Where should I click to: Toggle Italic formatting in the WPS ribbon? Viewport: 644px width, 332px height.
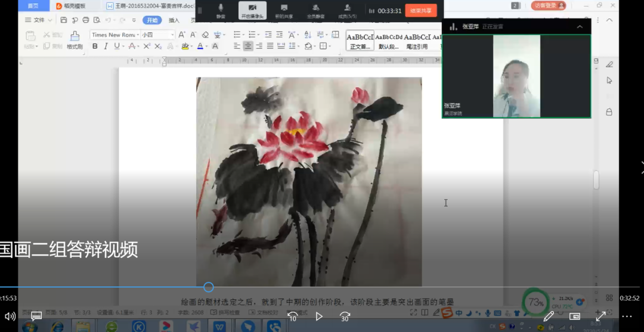click(x=106, y=46)
